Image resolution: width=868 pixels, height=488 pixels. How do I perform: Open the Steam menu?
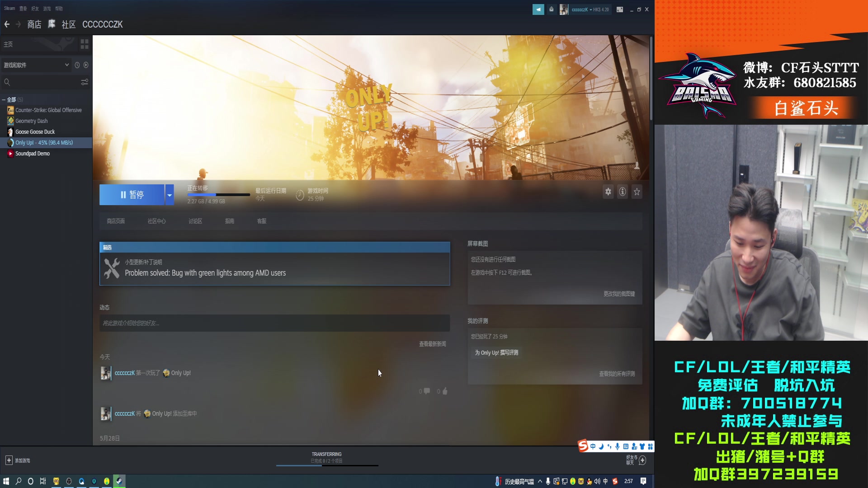(x=9, y=9)
